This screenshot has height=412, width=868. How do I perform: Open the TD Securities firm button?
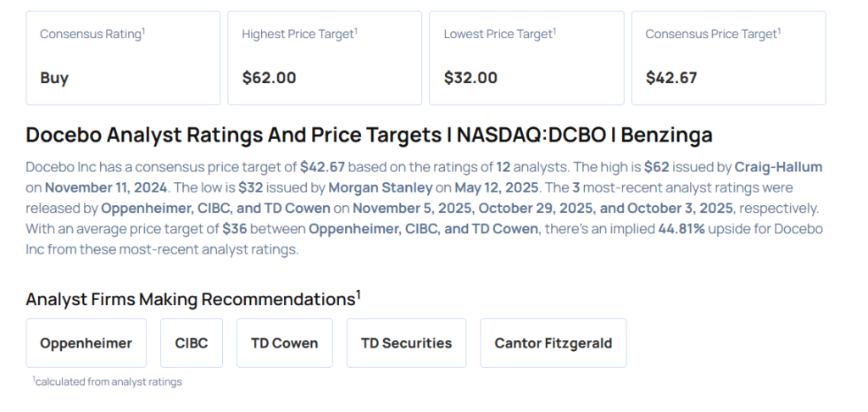pos(406,343)
